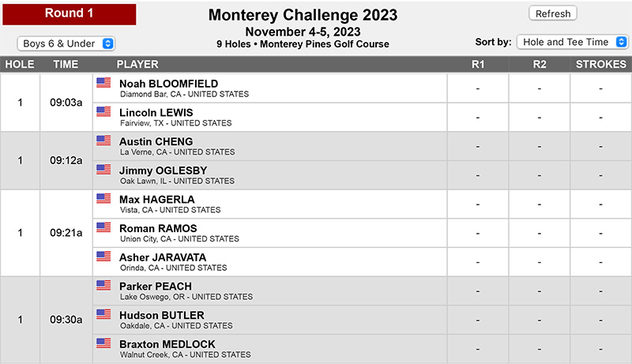Click the STROKES column header
This screenshot has height=364, width=632.
[600, 65]
